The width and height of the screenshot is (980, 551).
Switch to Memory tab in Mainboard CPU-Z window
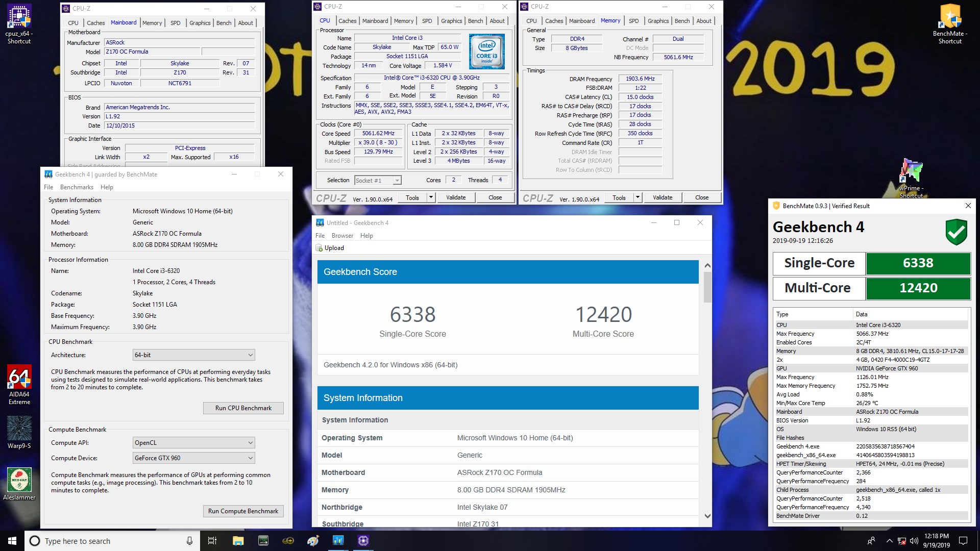(152, 23)
